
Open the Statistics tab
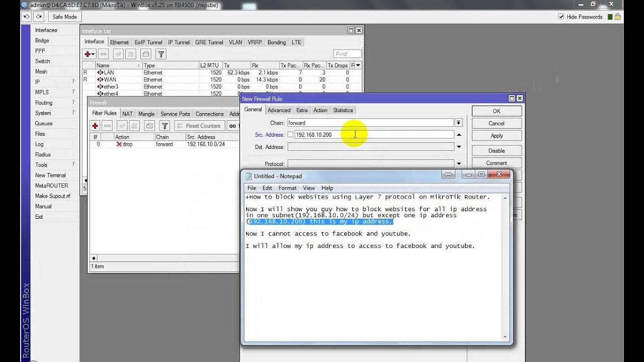(343, 110)
